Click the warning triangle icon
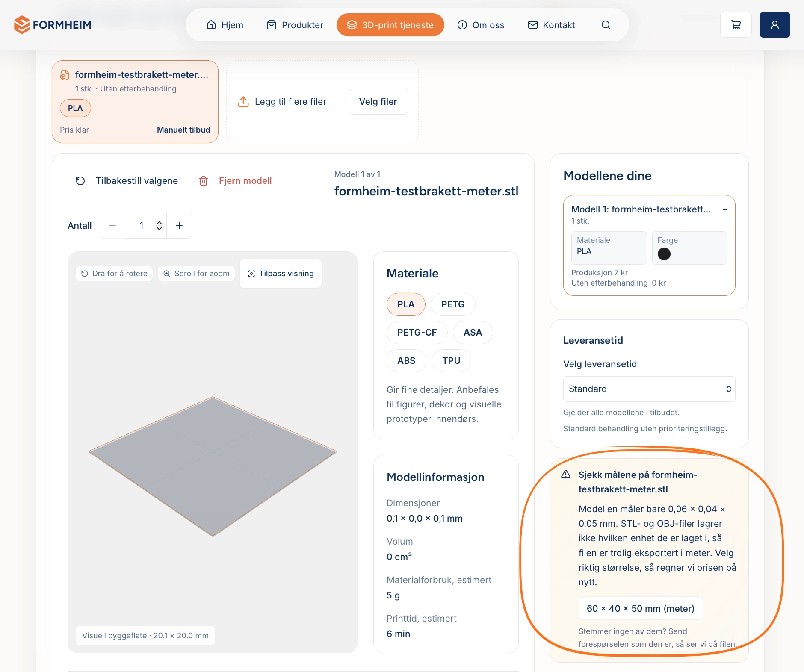Viewport: 804px width, 672px height. point(566,475)
